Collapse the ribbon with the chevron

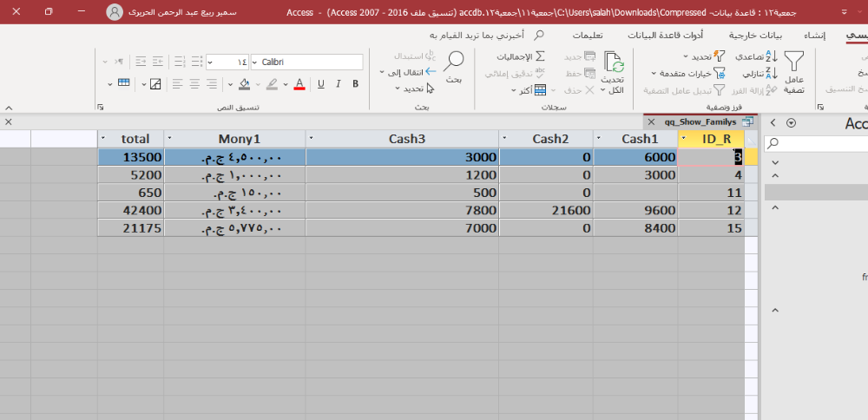tap(9, 108)
